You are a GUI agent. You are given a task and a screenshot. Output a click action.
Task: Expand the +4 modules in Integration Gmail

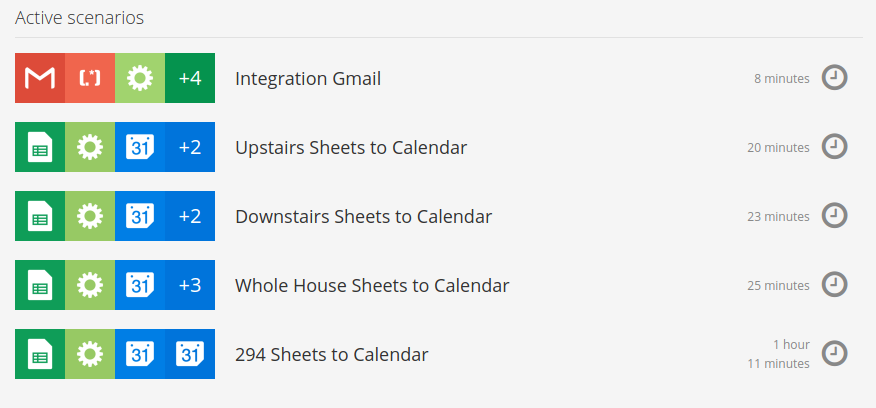tap(190, 78)
